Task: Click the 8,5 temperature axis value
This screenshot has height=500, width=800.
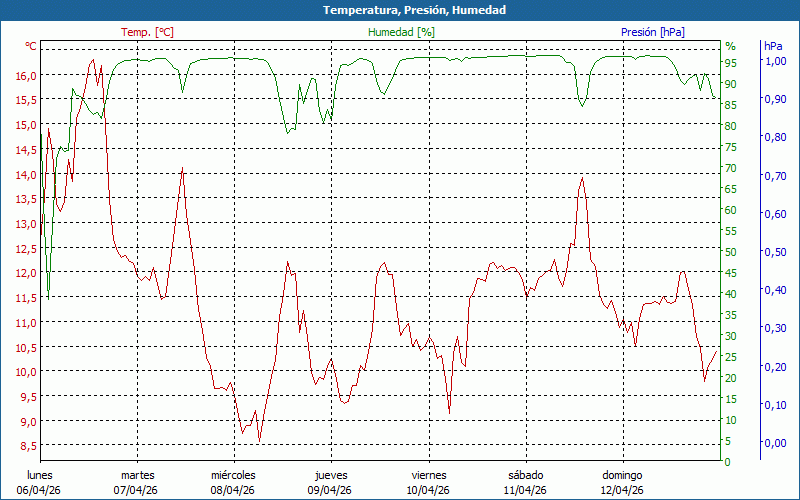Action: [28, 446]
